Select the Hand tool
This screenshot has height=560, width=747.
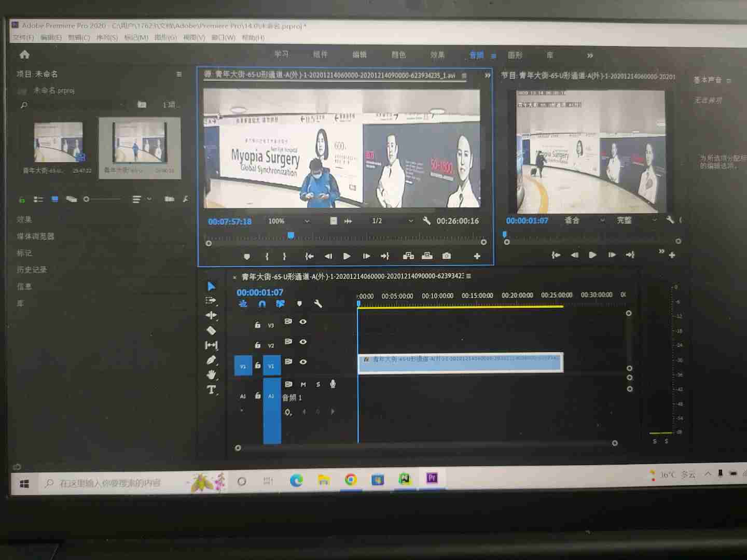pos(211,374)
